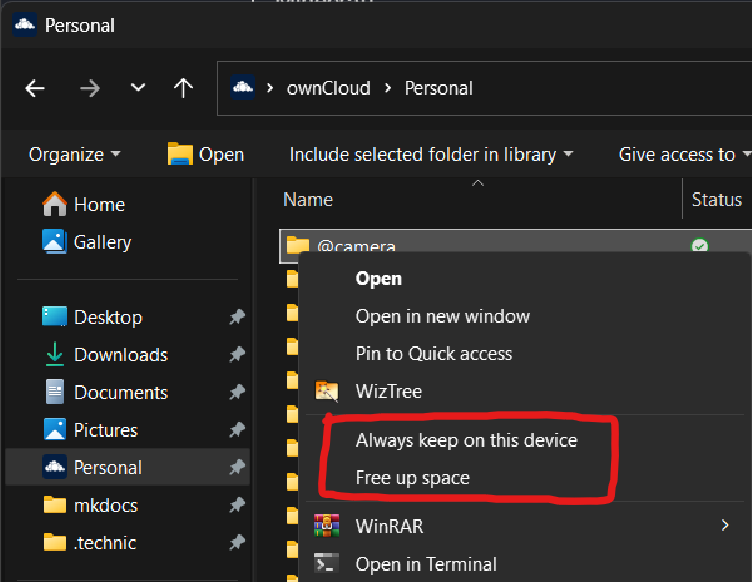Image resolution: width=752 pixels, height=582 pixels.
Task: Click the Open in Terminal icon
Action: pyautogui.click(x=326, y=564)
